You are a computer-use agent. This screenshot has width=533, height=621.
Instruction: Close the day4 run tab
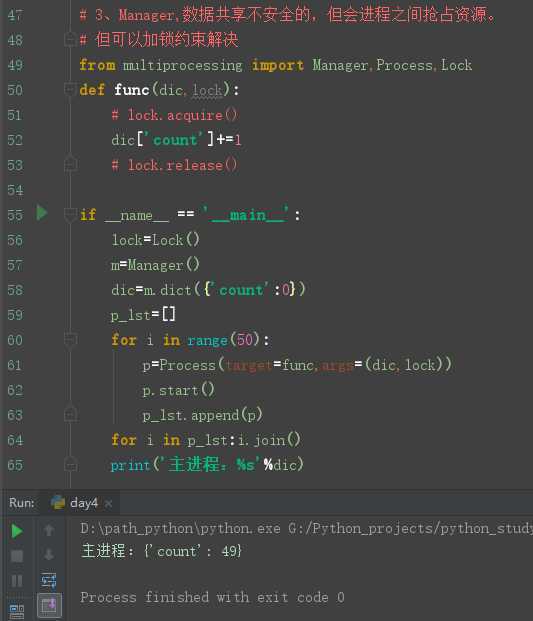point(109,503)
